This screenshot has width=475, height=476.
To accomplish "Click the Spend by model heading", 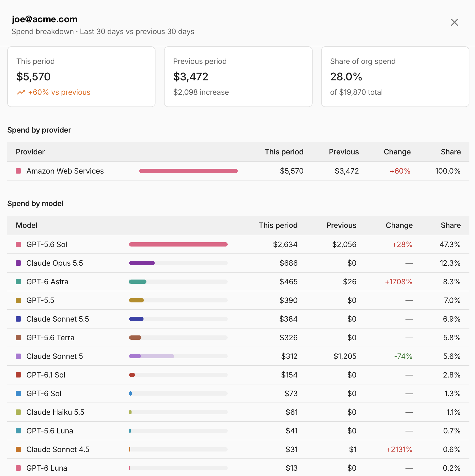I will pos(35,203).
